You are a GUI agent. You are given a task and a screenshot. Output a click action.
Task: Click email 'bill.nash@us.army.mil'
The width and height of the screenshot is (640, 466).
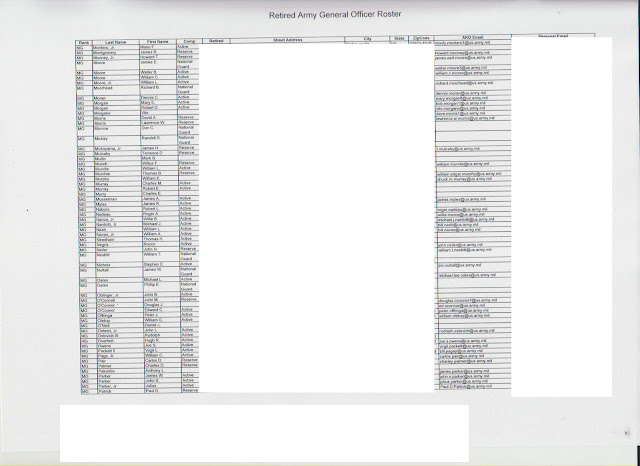coord(458,224)
